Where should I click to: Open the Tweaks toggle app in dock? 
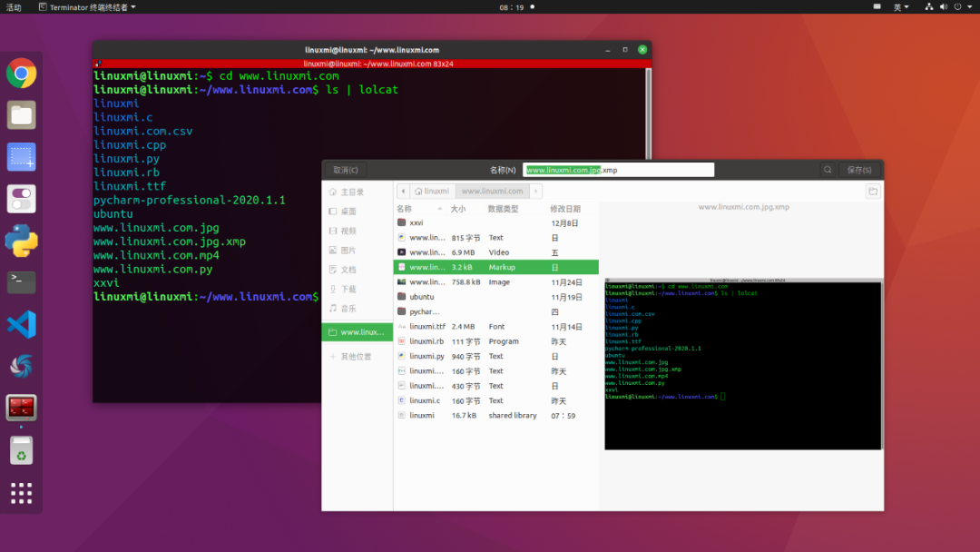point(21,198)
